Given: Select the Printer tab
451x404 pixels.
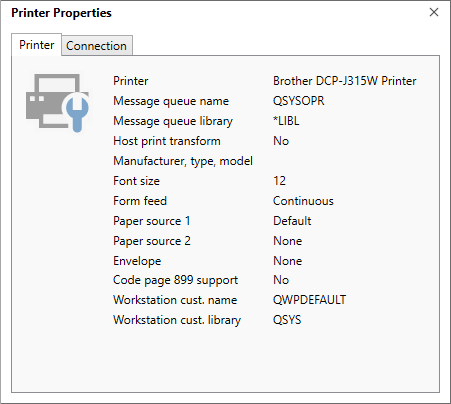Looking at the screenshot, I should [x=37, y=45].
